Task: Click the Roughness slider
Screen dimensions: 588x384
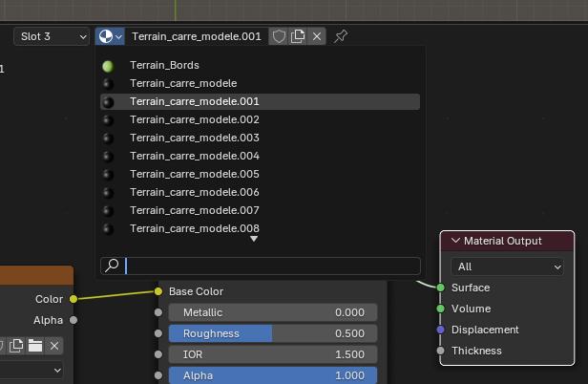Action: pos(272,333)
